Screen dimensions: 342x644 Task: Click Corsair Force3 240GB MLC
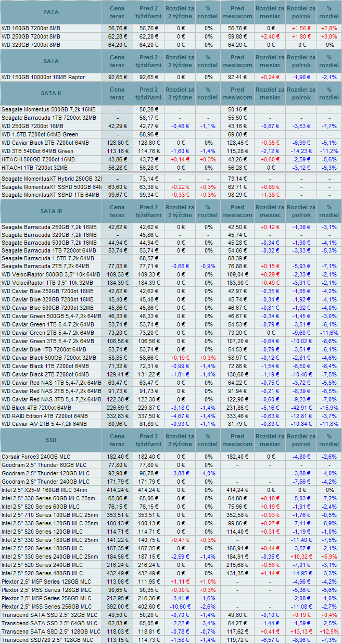(x=36, y=456)
